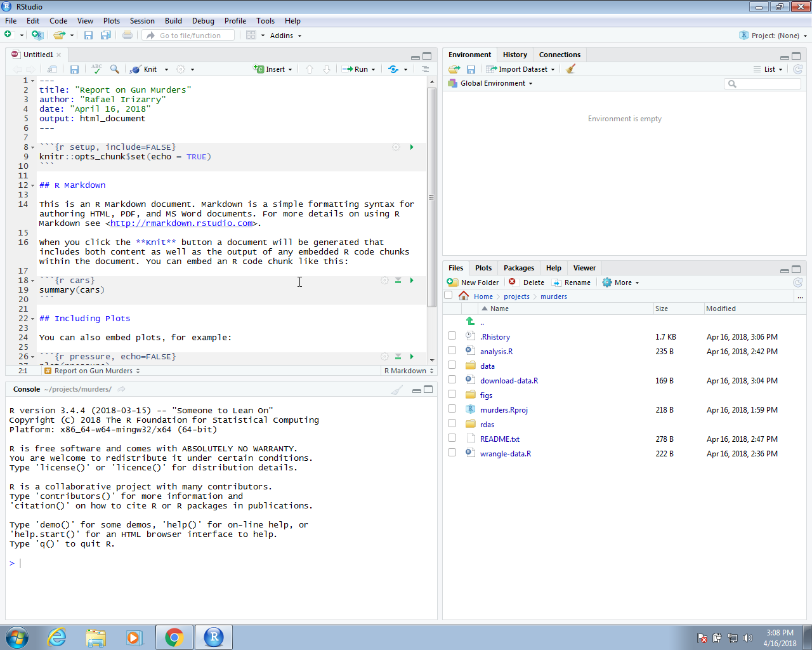Check the box next to README.txt
812x650 pixels.
coord(452,438)
